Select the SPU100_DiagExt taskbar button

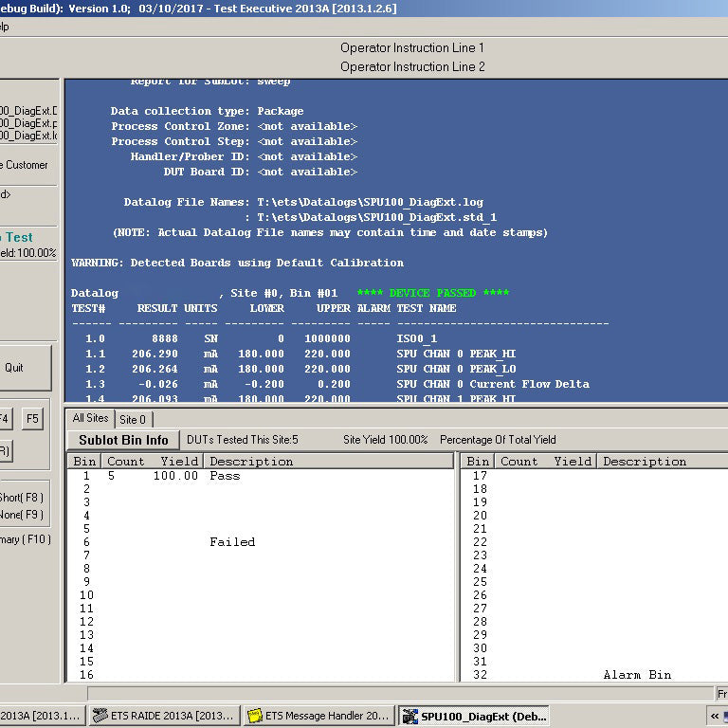click(474, 716)
